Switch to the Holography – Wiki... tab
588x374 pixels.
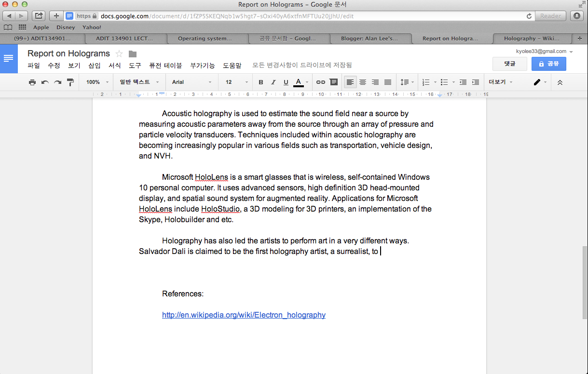click(x=532, y=39)
